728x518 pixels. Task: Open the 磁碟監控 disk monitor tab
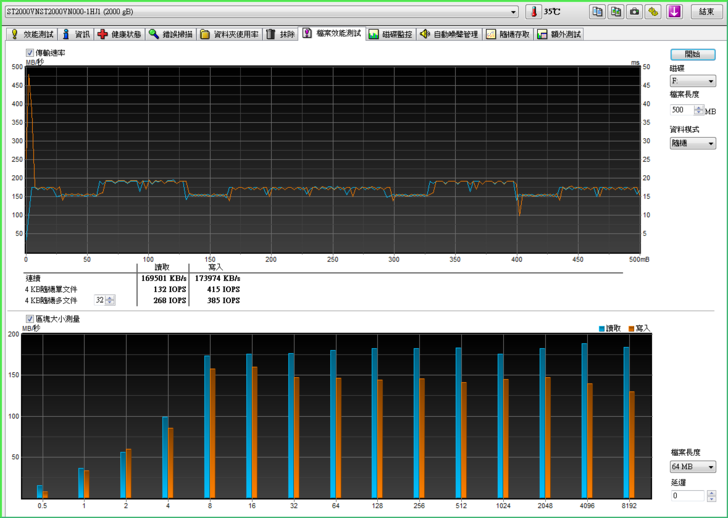390,34
